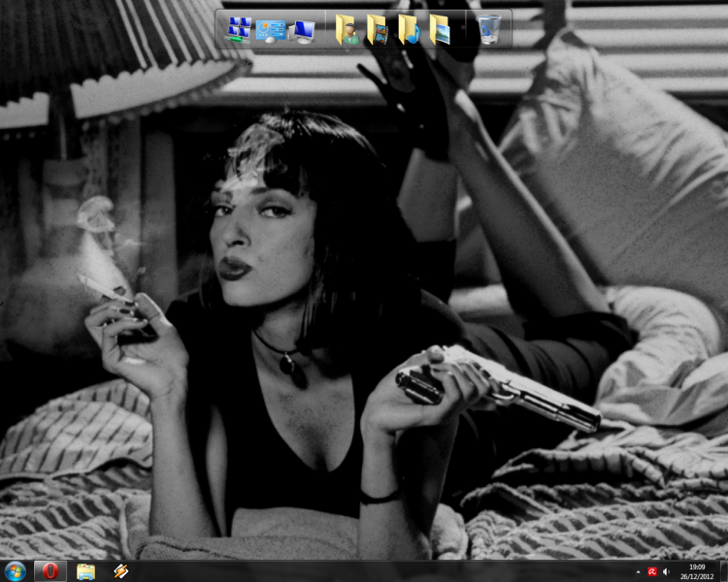728x582 pixels.
Task: Open the Pictures folder in the dock
Action: tap(440, 30)
